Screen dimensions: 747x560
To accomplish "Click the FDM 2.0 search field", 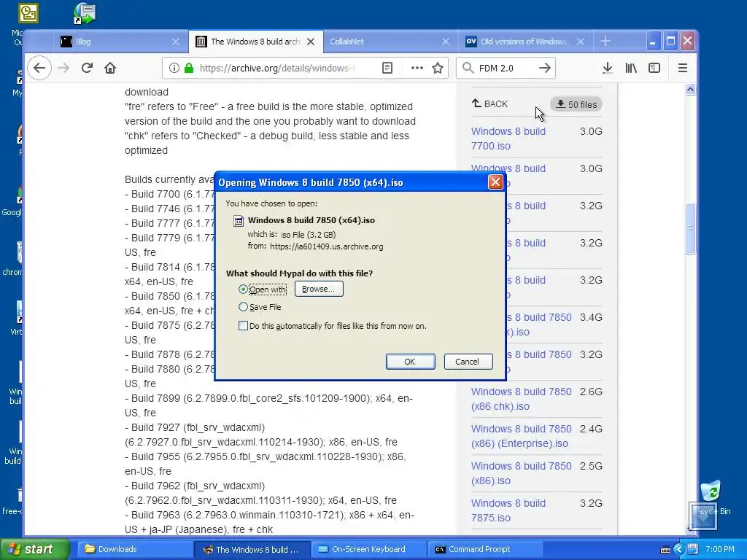I will click(506, 68).
